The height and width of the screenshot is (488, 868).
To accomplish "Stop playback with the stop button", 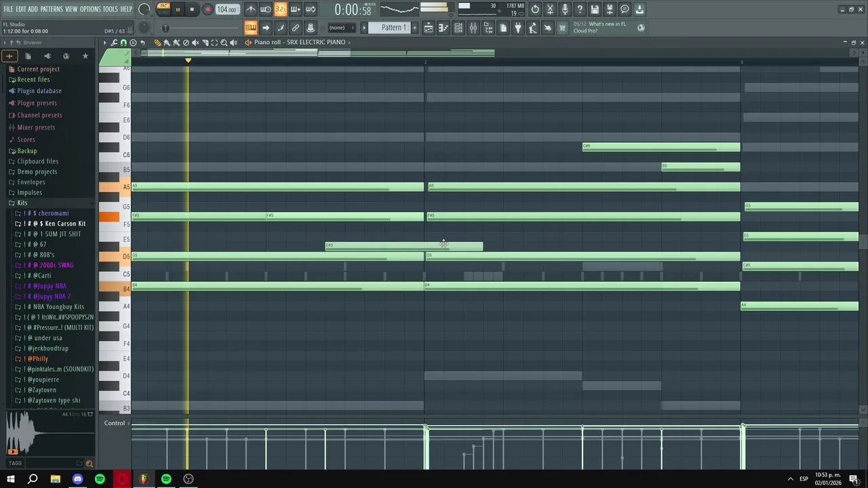I will click(192, 9).
